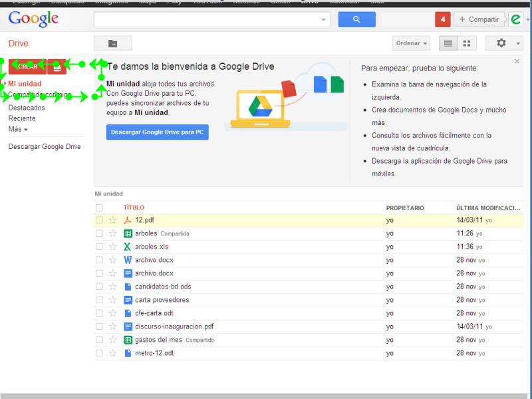Star the arboles spreadsheet
The image size is (532, 399).
tap(112, 233)
